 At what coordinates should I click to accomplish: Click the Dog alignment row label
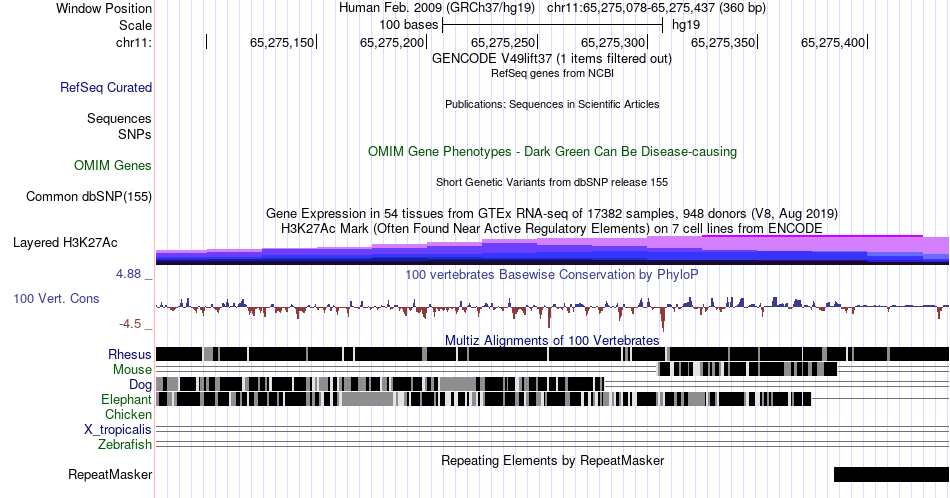click(141, 384)
